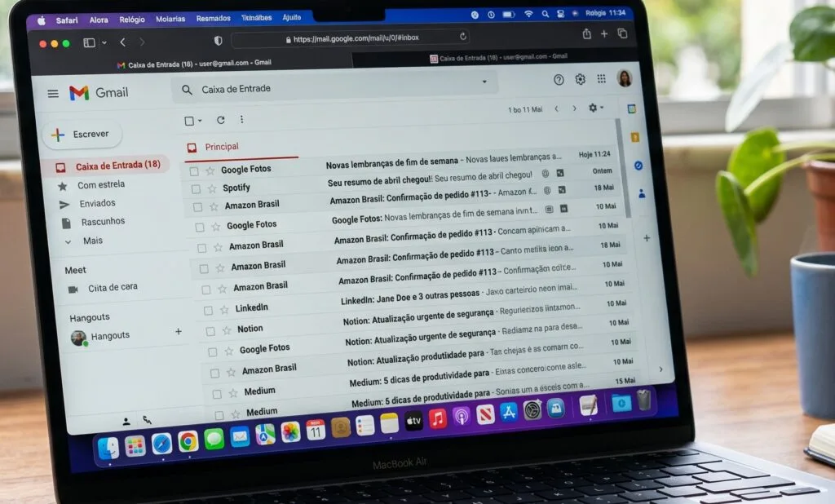
Task: Open Music app from the Dock
Action: [x=438, y=418]
